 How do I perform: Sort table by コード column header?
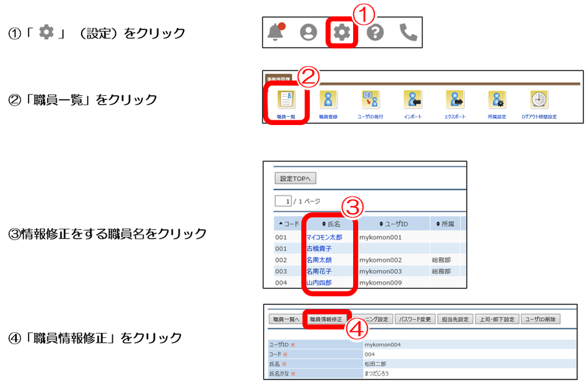pos(288,224)
